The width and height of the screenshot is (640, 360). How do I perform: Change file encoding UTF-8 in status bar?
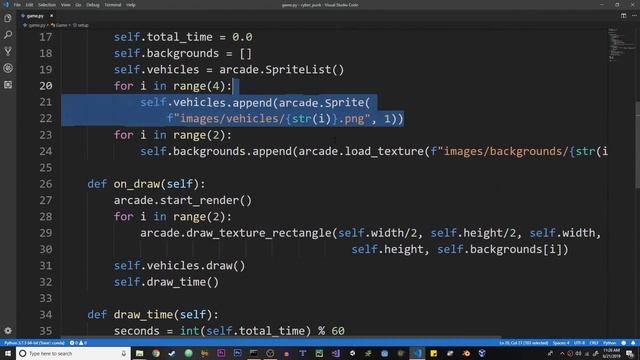click(579, 343)
